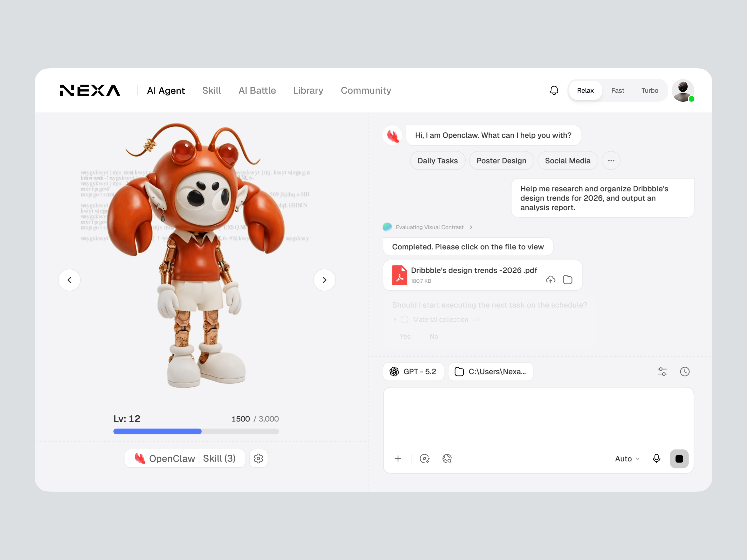The height and width of the screenshot is (560, 747).
Task: Show next character with right arrow
Action: [324, 280]
